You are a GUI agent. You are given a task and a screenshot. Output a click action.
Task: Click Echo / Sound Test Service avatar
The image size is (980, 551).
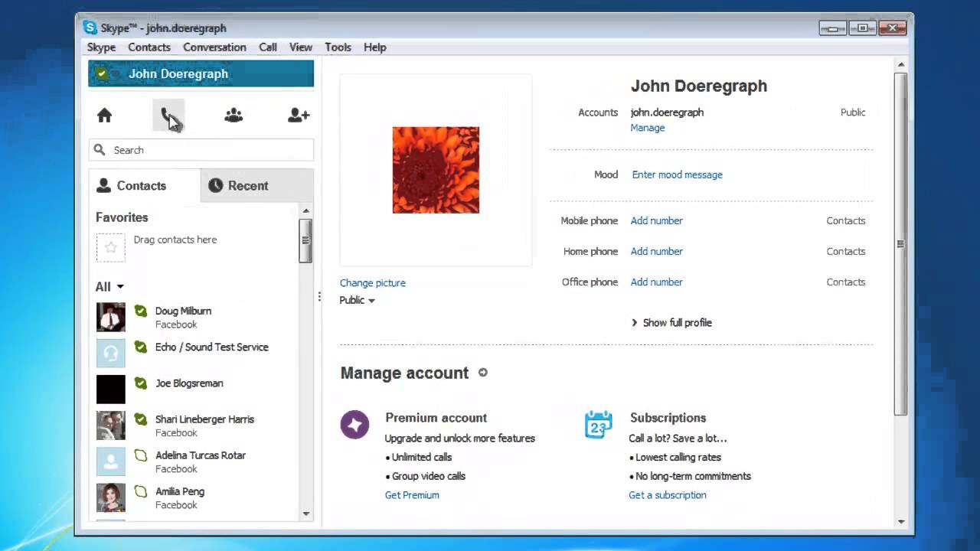coord(110,354)
